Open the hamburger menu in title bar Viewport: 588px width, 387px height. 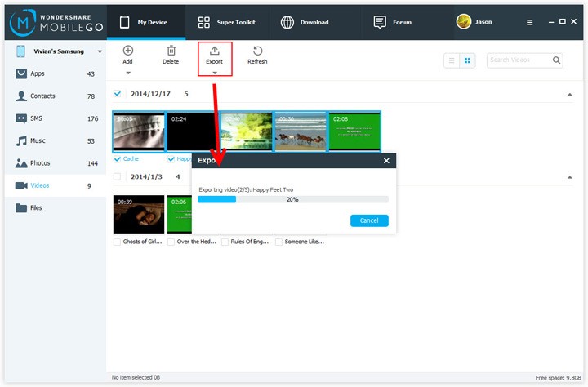coord(529,22)
